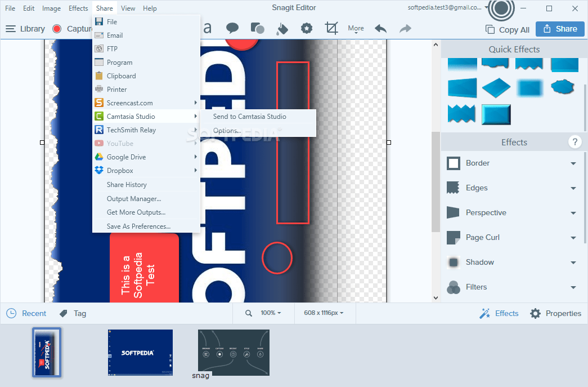
Task: Click the zoom magnifier icon
Action: (249, 313)
